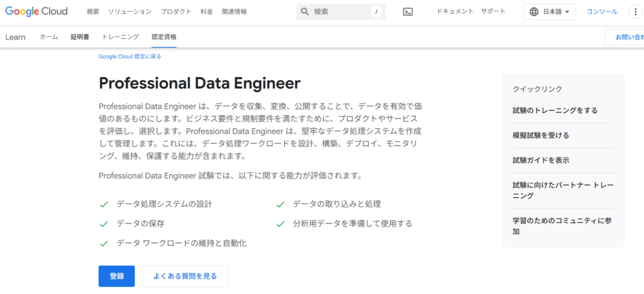Select the 認定資格 tab
This screenshot has height=294, width=644.
164,37
